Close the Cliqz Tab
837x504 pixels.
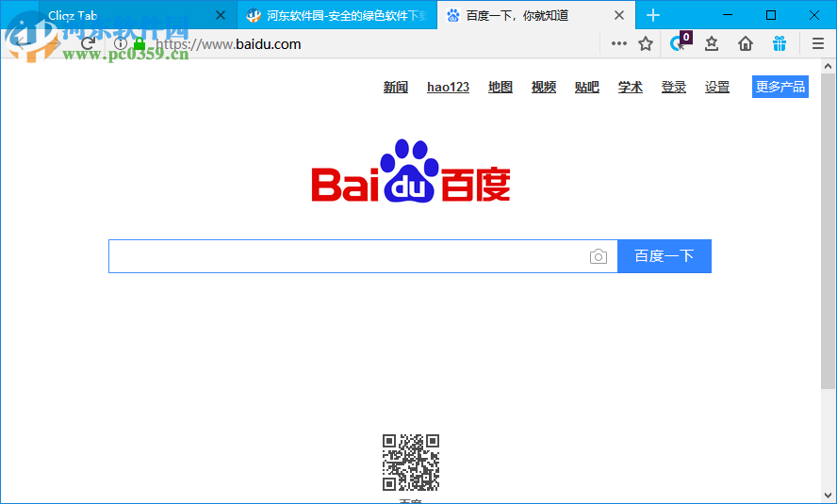tap(221, 15)
